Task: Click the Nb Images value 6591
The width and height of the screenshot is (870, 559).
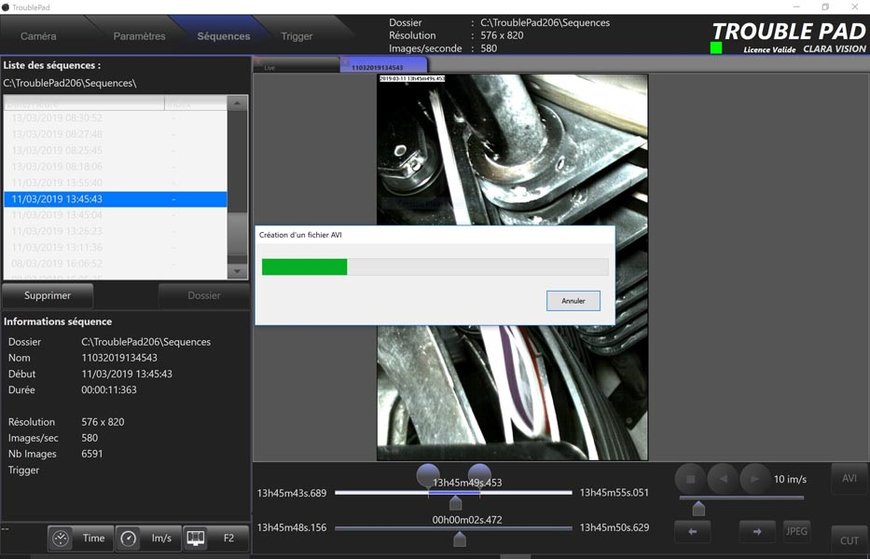Action: [92, 454]
